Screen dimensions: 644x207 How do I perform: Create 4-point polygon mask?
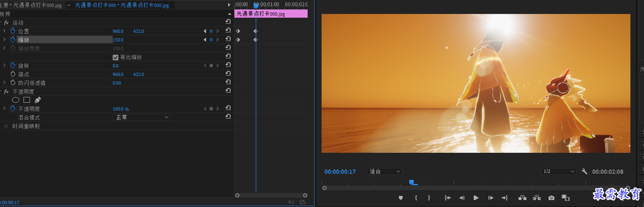(x=27, y=100)
